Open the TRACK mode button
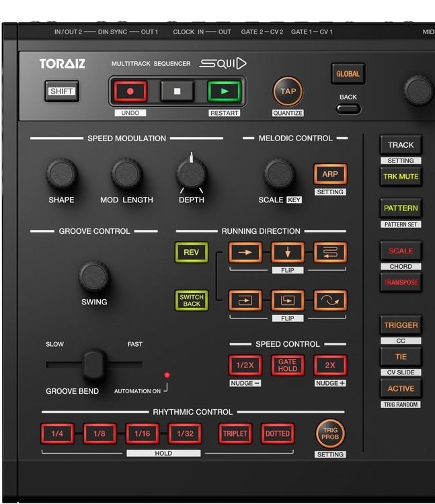The height and width of the screenshot is (504, 435). [x=401, y=145]
